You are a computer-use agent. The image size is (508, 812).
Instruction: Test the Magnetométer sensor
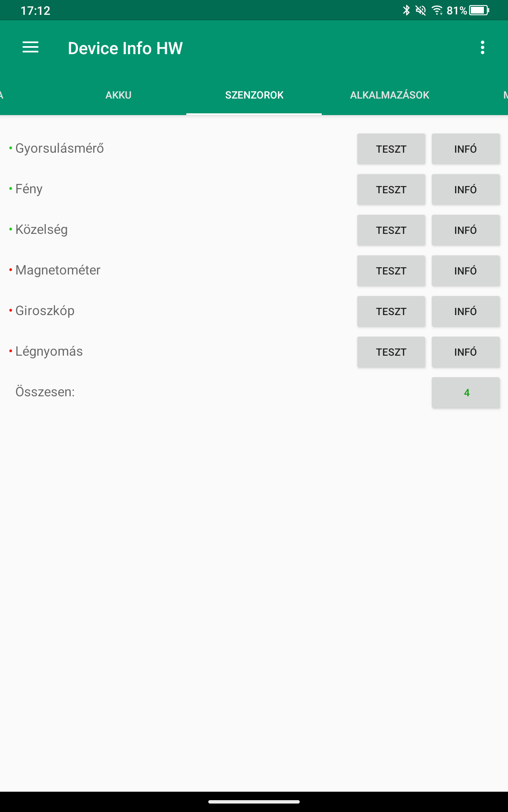391,271
